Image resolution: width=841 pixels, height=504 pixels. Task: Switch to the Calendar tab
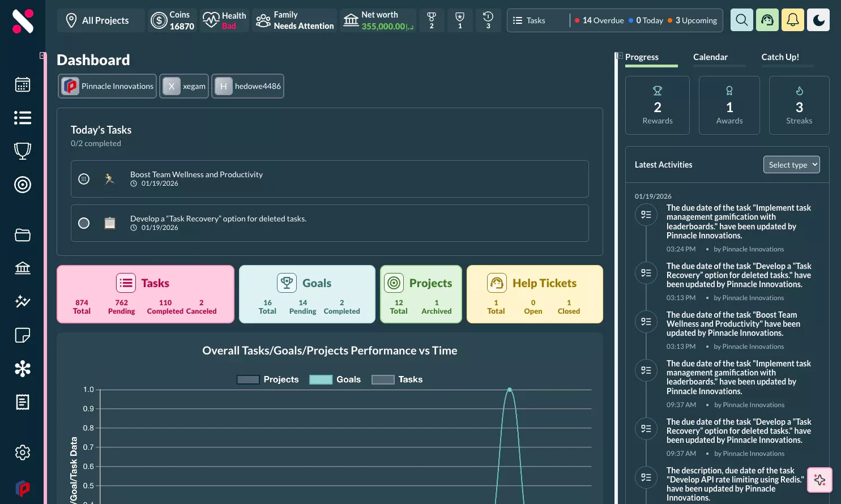coord(710,57)
